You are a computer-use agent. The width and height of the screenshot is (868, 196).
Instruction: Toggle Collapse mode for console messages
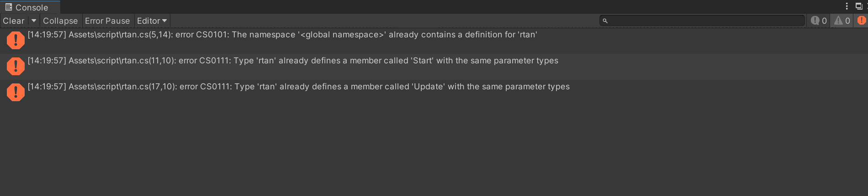coord(60,21)
